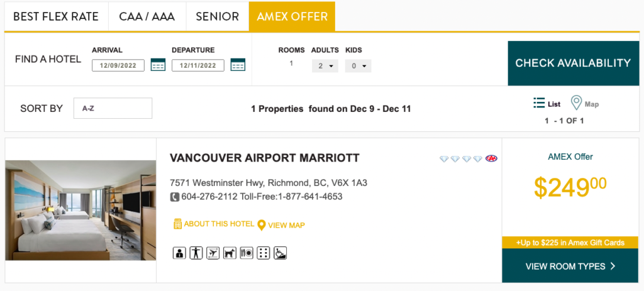This screenshot has width=644, height=291.
Task: Click the hotel room thumbnail photo
Action: click(80, 210)
